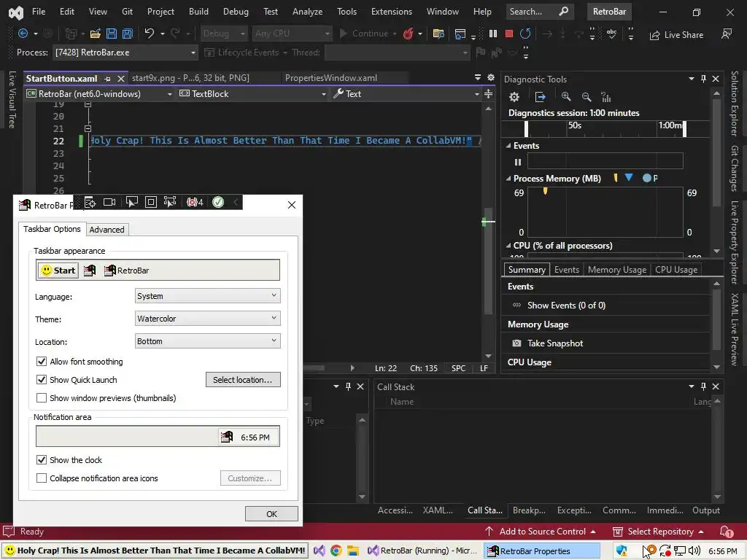This screenshot has width=747, height=560.
Task: Pause debugging with Break All icon
Action: [x=493, y=34]
